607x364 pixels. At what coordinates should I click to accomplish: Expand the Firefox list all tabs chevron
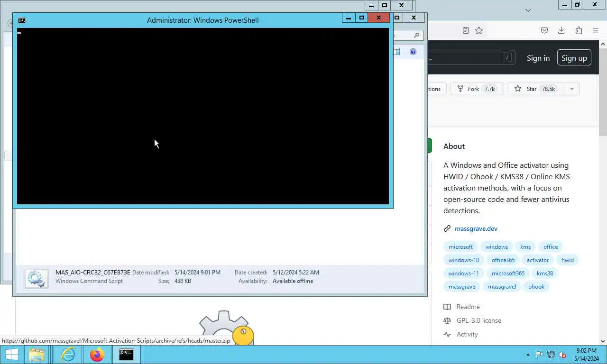pyautogui.click(x=528, y=10)
